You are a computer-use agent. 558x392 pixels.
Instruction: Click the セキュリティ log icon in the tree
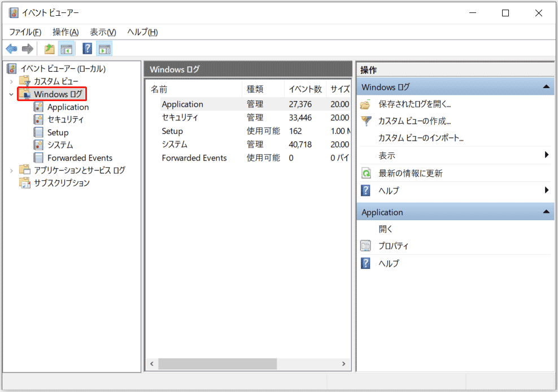[38, 119]
